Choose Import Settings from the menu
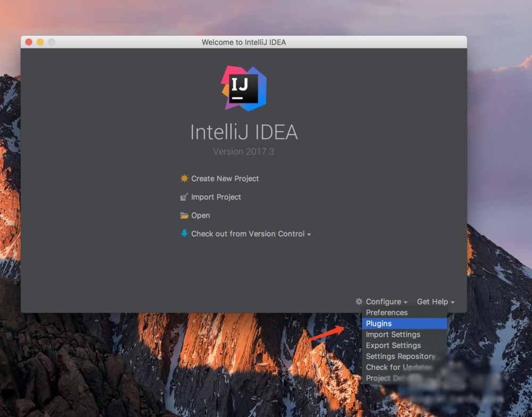This screenshot has height=417, width=532. coord(393,334)
